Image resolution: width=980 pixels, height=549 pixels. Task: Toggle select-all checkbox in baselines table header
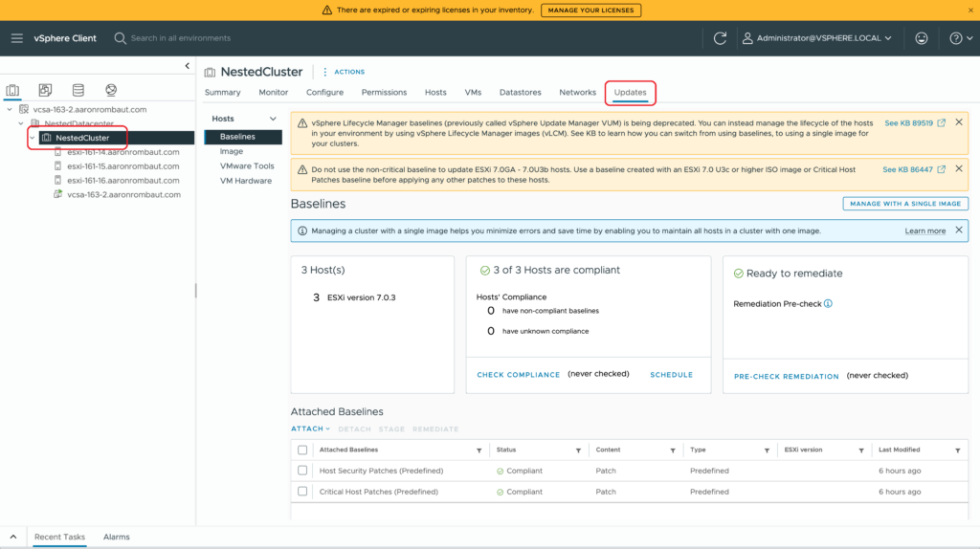[302, 450]
